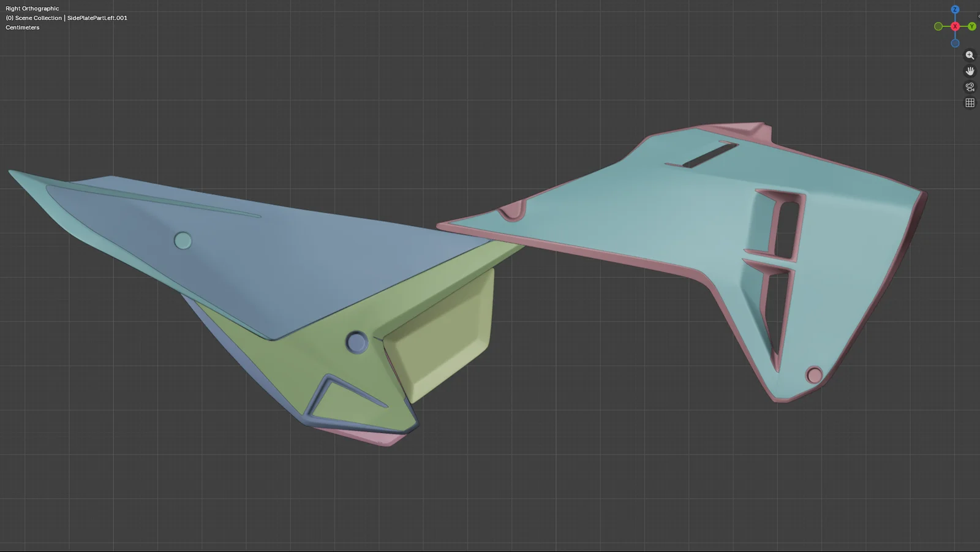This screenshot has height=552, width=980.
Task: Click the navigation gizmo to orbit the view
Action: pos(955,26)
